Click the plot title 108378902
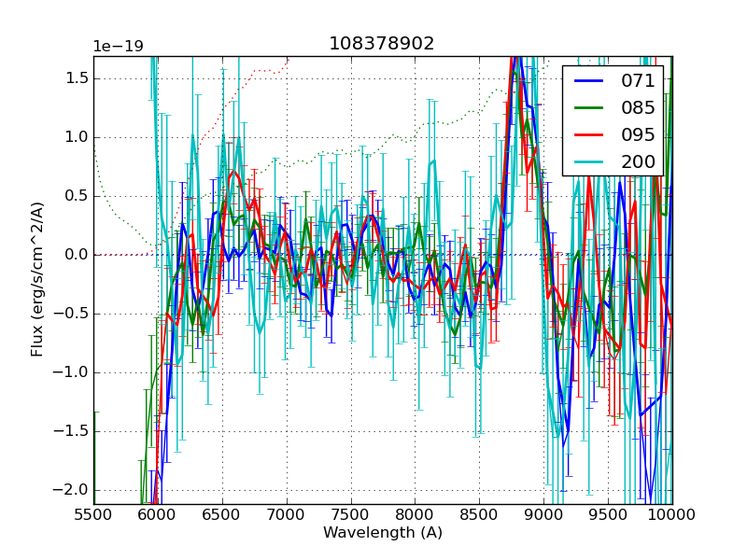 (382, 44)
